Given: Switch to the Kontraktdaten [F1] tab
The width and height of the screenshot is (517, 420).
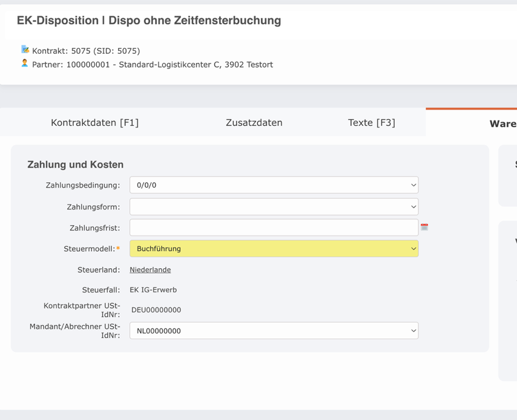Looking at the screenshot, I should 94,122.
